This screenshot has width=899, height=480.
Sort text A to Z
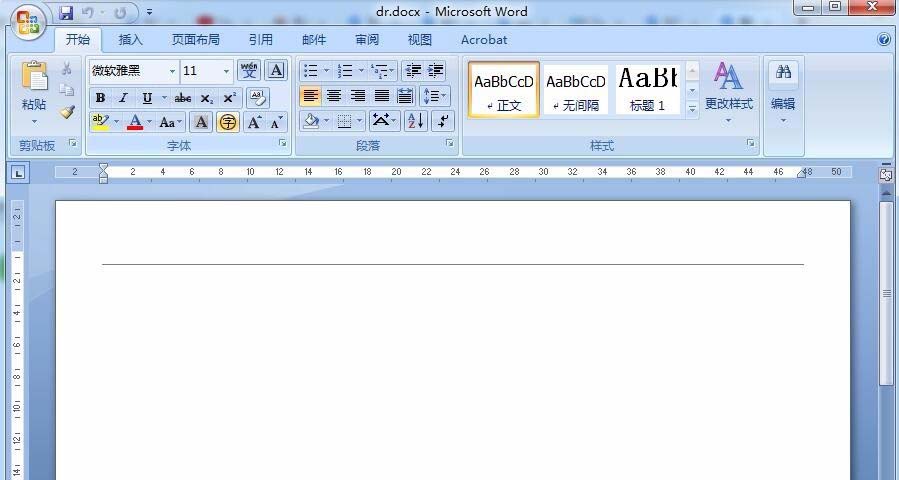416,121
